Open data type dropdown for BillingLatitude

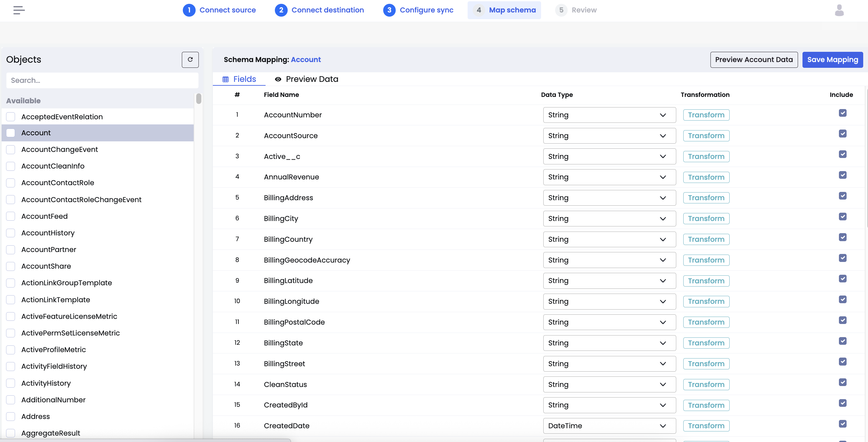[609, 281]
